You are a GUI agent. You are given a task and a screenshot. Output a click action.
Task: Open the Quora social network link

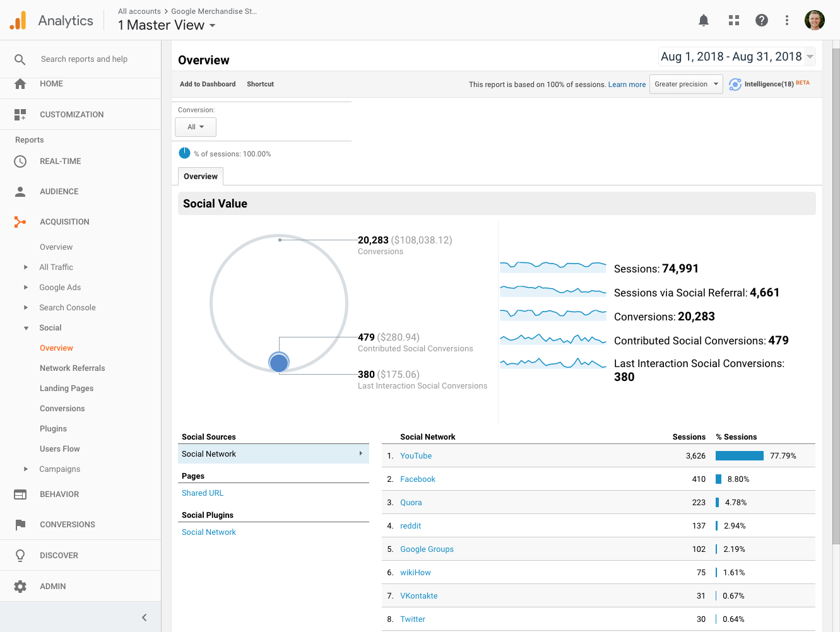click(x=411, y=503)
